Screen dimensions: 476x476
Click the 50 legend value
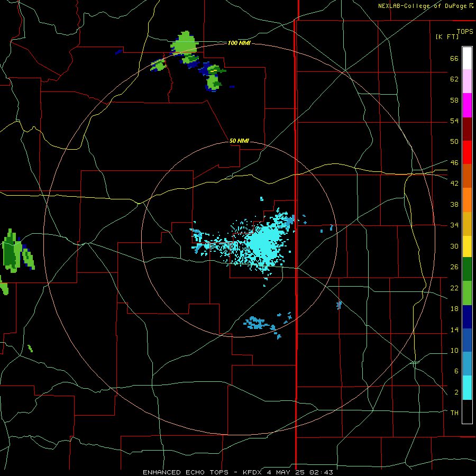(454, 141)
